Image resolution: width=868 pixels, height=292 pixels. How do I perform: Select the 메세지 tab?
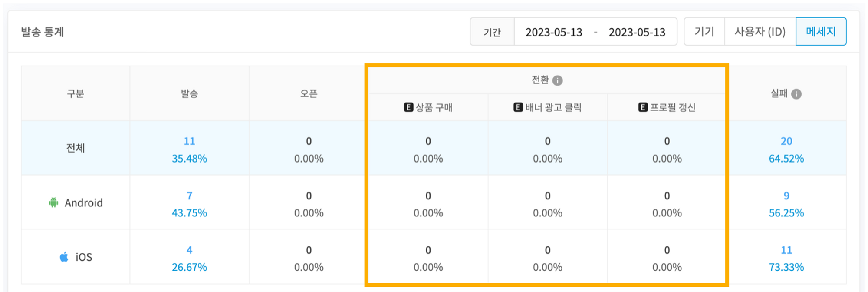[x=821, y=32]
